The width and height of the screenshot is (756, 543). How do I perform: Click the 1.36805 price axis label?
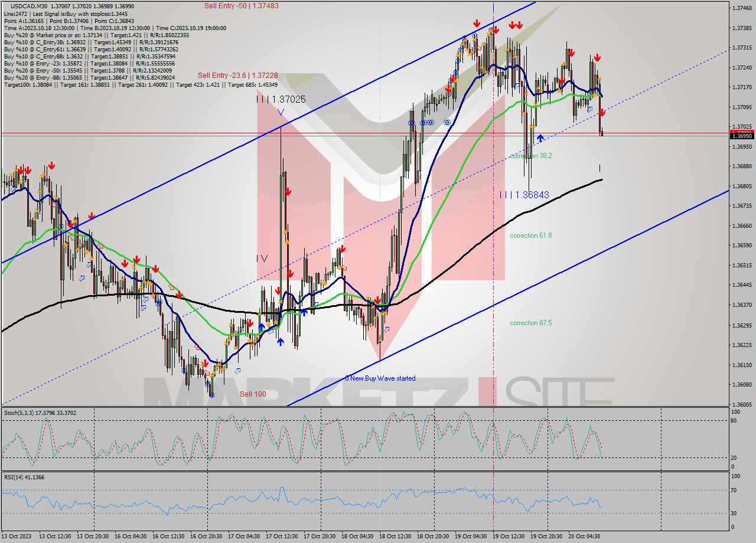tap(742, 187)
